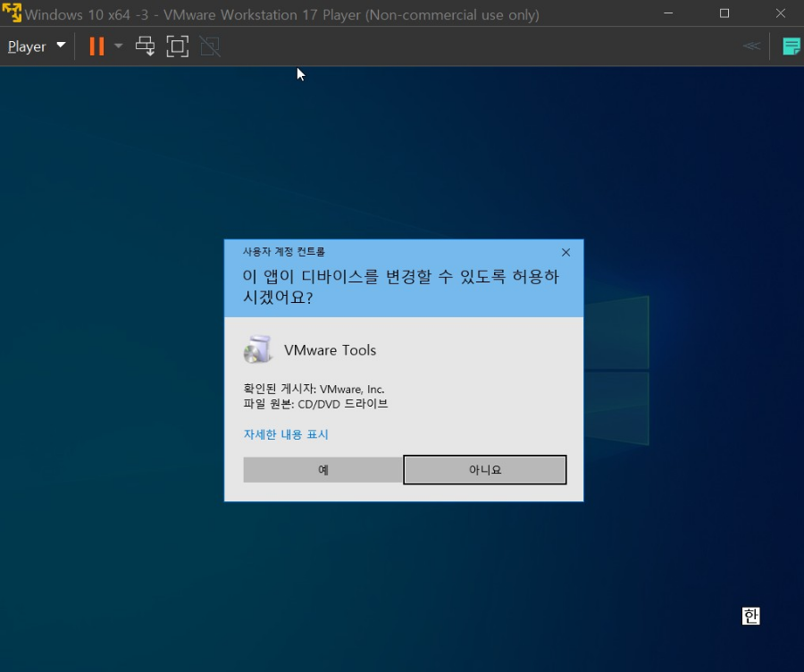The image size is (804, 672).
Task: Click the disabled Unity mode icon
Action: tap(210, 46)
